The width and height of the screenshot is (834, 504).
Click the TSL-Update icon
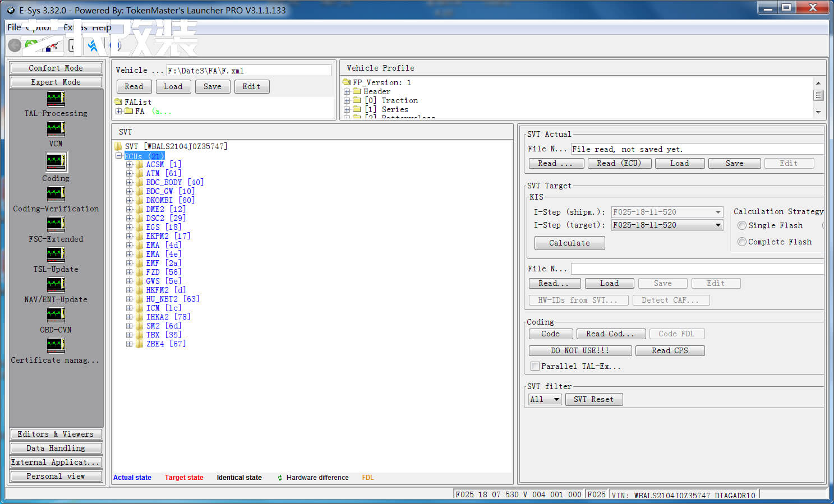pyautogui.click(x=56, y=254)
